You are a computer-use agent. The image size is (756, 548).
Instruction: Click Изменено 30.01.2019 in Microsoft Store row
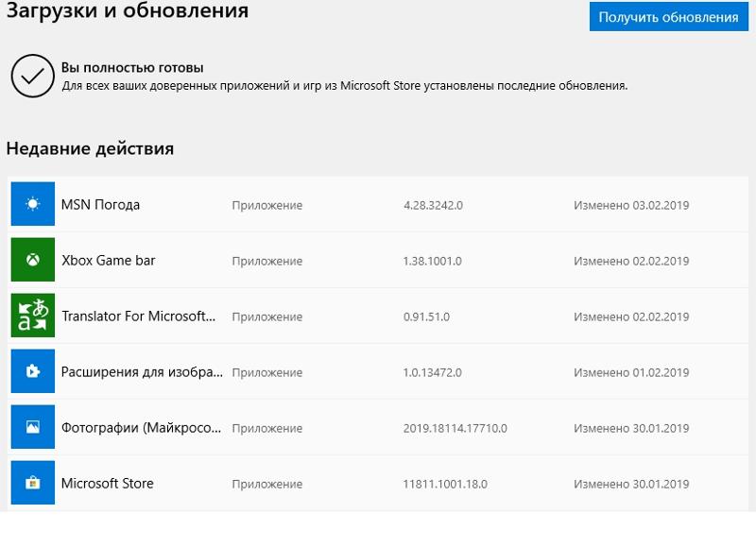pos(631,484)
